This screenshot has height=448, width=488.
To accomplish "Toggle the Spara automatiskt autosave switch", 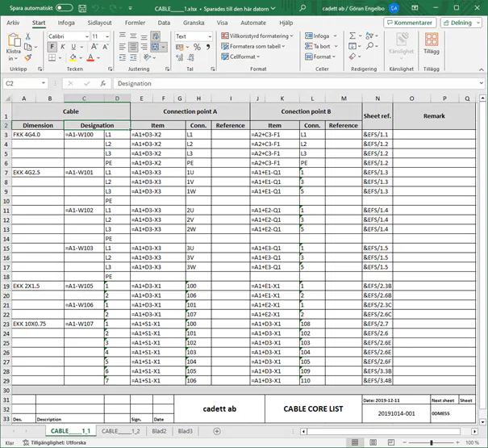I will coord(65,7).
